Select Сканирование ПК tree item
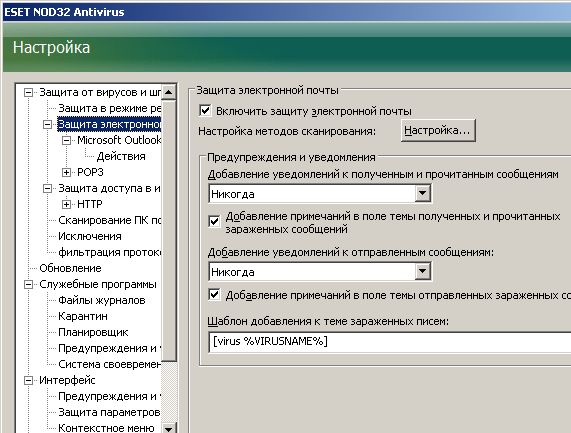This screenshot has height=433, width=571. 109,220
